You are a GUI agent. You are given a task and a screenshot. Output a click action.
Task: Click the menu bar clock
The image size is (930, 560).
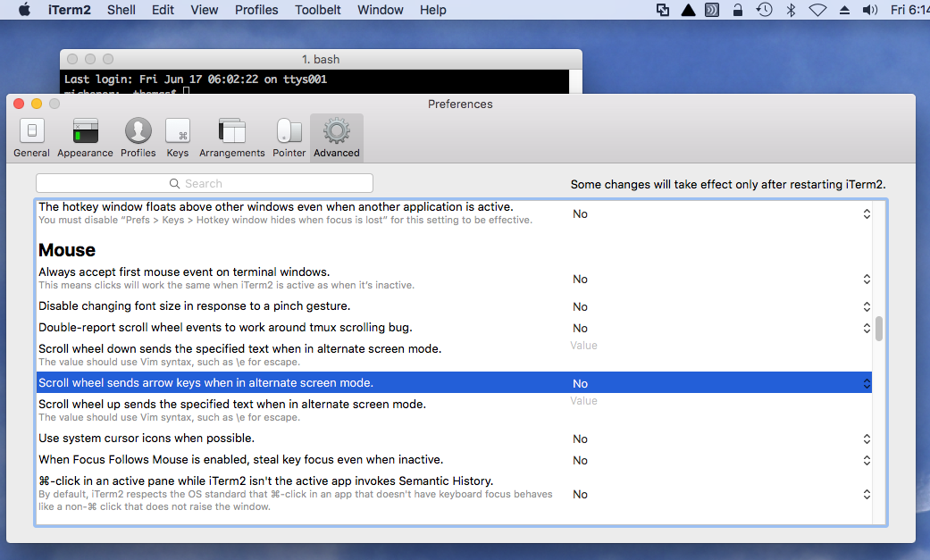coord(909,10)
